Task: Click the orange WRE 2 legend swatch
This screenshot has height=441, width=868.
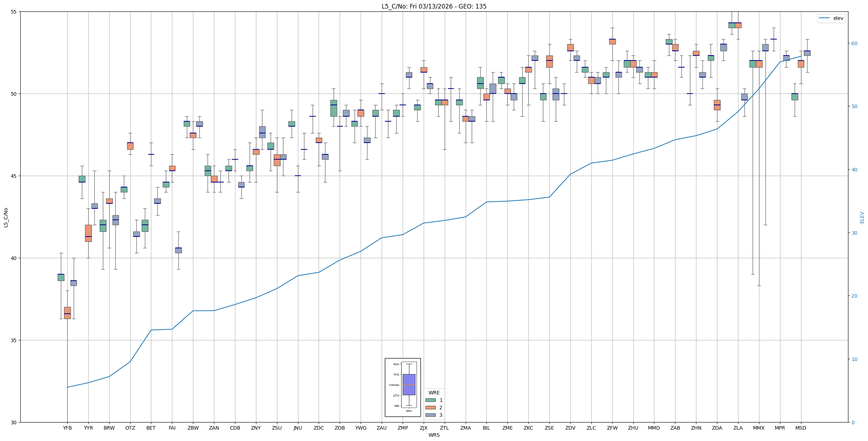Action: pyautogui.click(x=430, y=408)
